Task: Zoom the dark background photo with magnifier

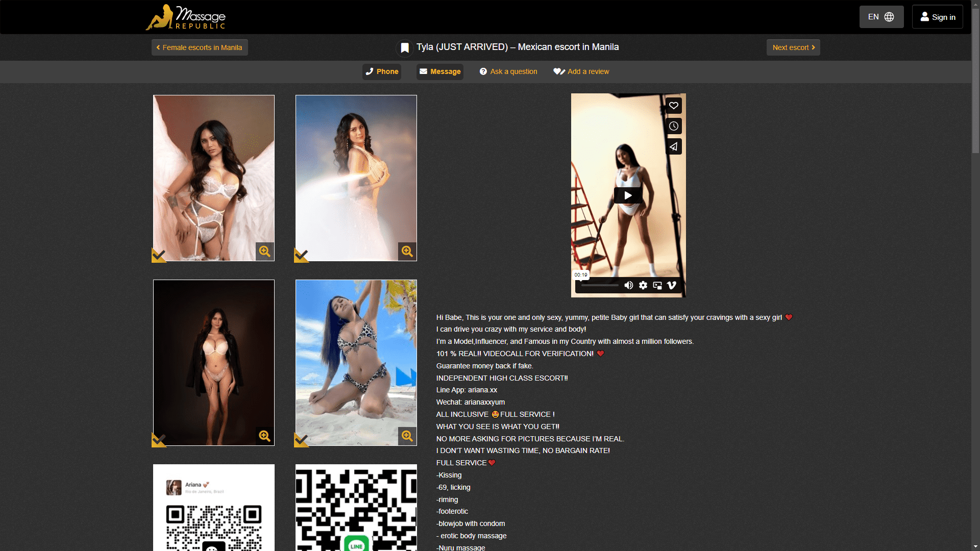Action: click(264, 436)
